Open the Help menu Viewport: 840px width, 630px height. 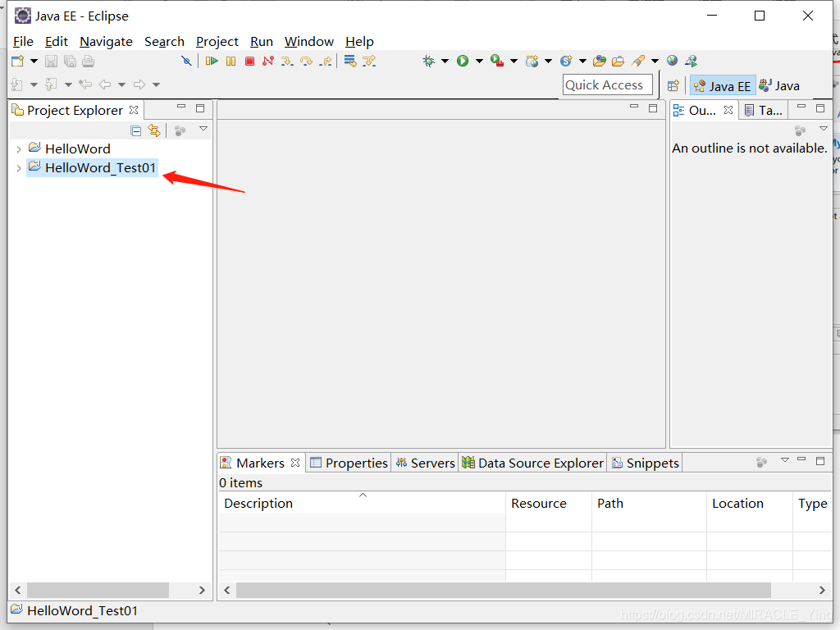(359, 42)
